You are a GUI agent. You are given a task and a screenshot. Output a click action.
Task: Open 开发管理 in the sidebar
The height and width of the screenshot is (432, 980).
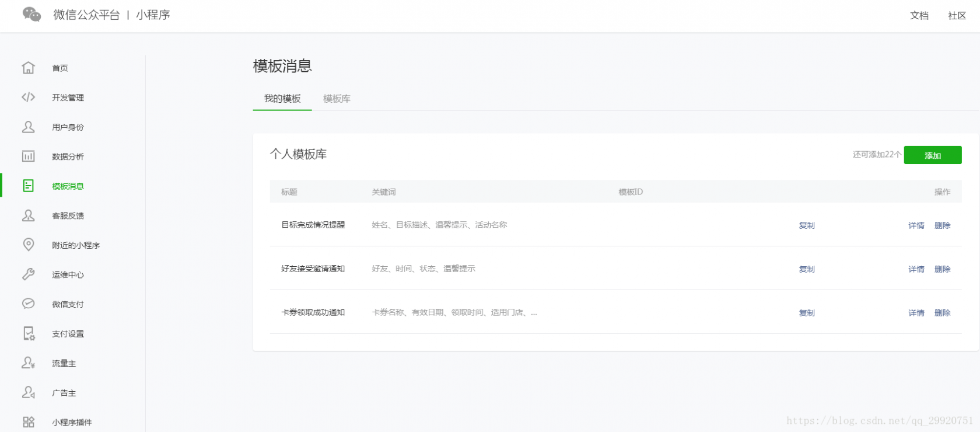(68, 97)
